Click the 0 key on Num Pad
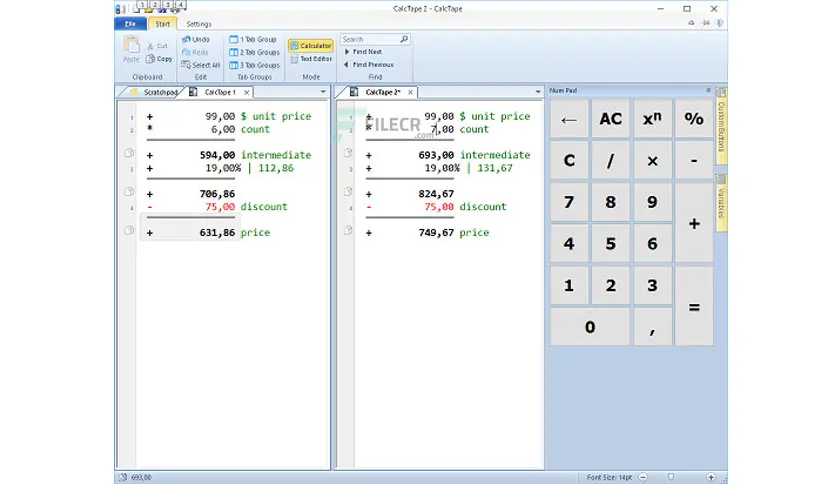 coord(590,327)
